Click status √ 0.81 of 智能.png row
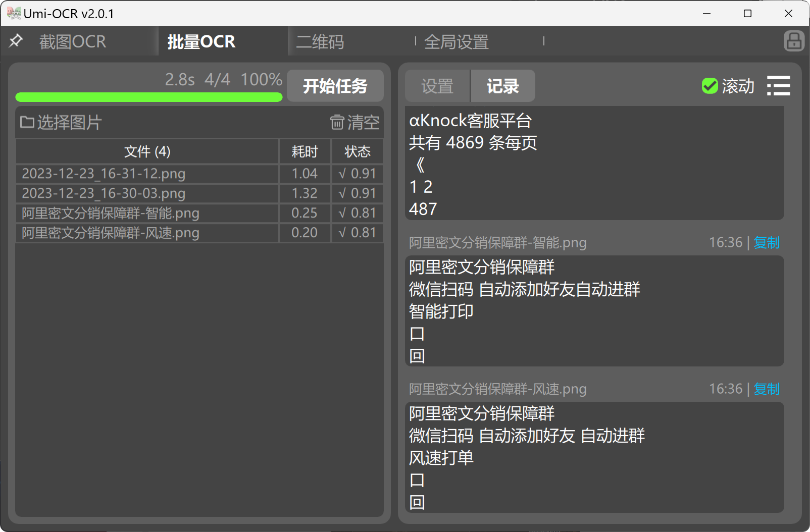The width and height of the screenshot is (810, 532). pyautogui.click(x=358, y=213)
